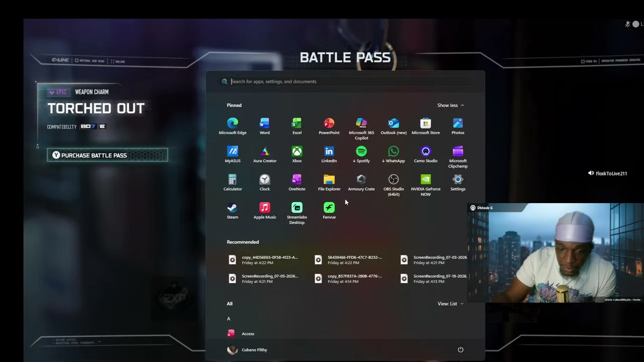Open the Calculator app
The image size is (644, 362).
coord(232,183)
